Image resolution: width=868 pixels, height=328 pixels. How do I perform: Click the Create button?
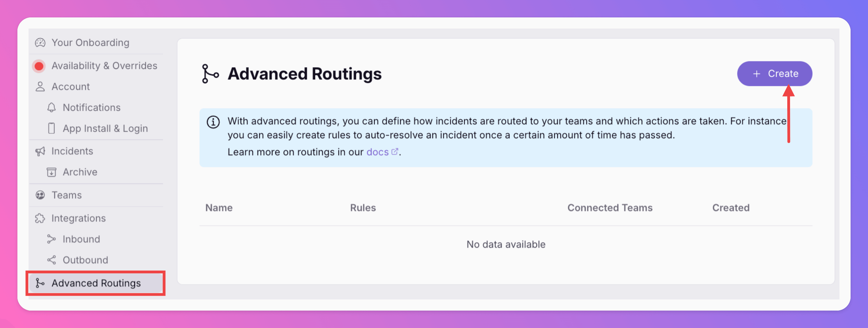click(x=774, y=73)
